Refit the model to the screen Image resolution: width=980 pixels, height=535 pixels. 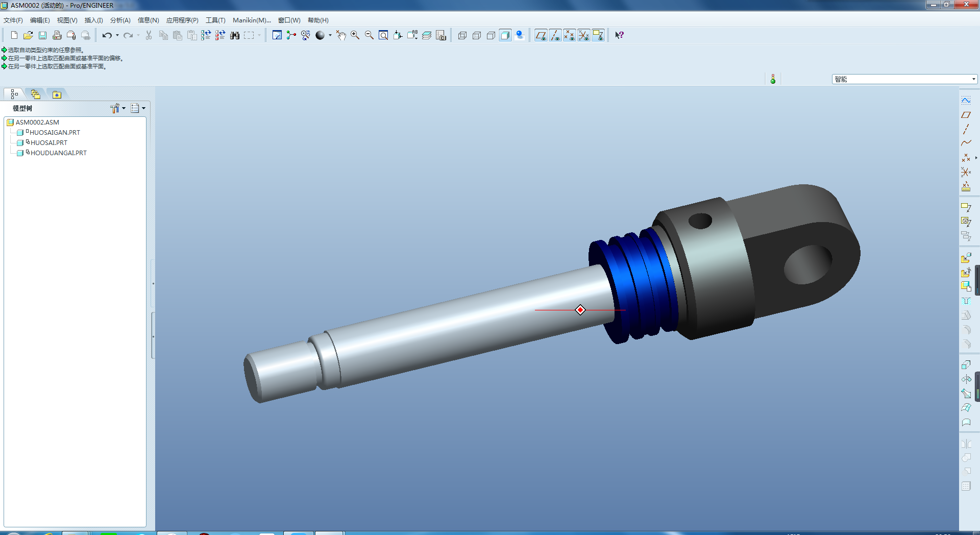click(383, 35)
